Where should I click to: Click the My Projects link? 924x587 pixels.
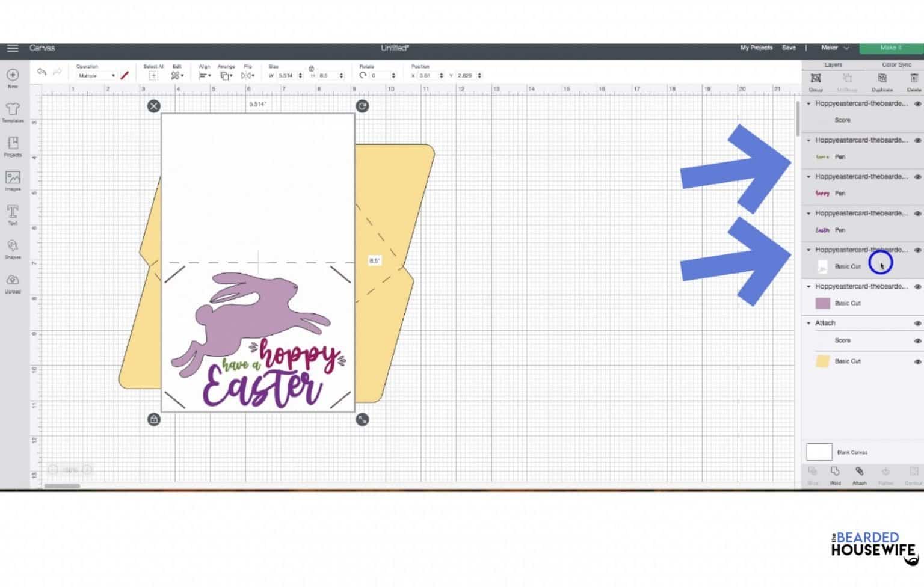coord(756,48)
